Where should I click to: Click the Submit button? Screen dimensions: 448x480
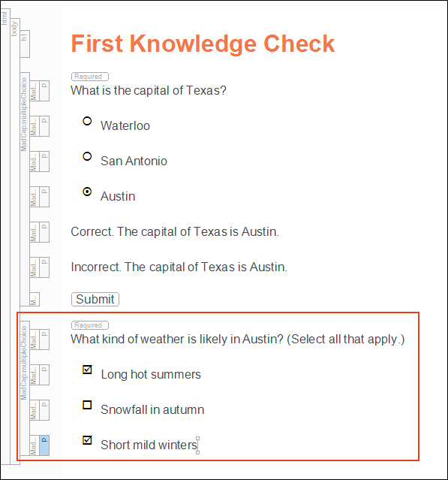point(95,299)
